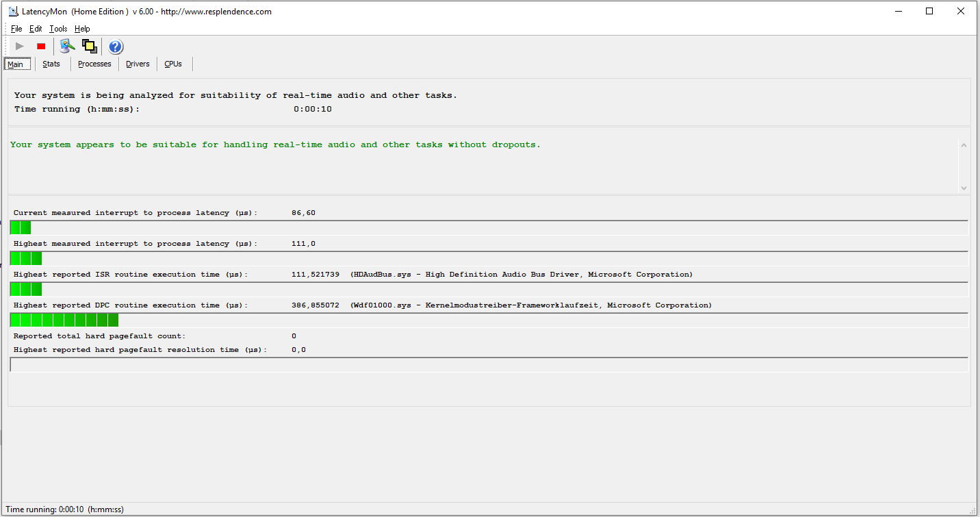Open Help with the blue question mark icon

[116, 47]
